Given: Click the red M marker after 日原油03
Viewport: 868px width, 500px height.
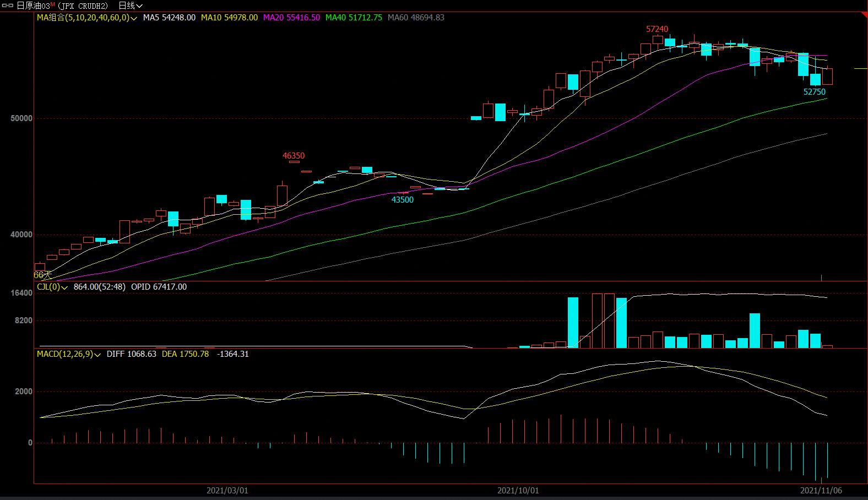Looking at the screenshot, I should pos(53,4).
